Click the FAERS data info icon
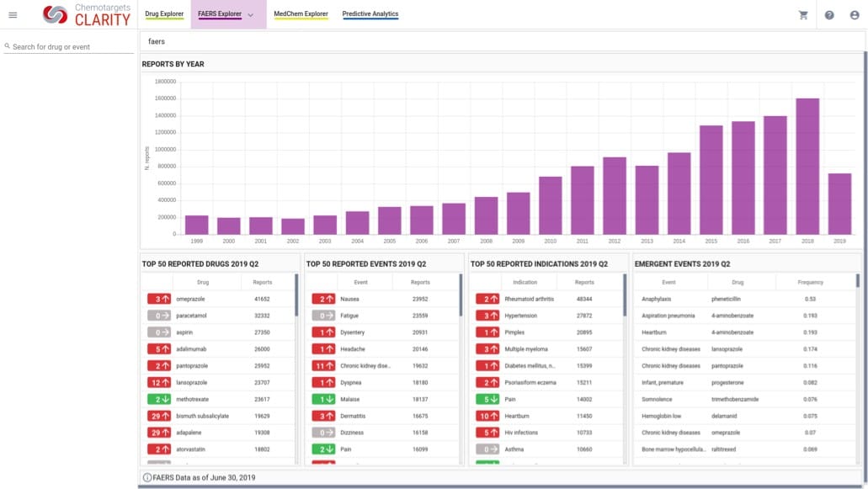 (x=147, y=477)
